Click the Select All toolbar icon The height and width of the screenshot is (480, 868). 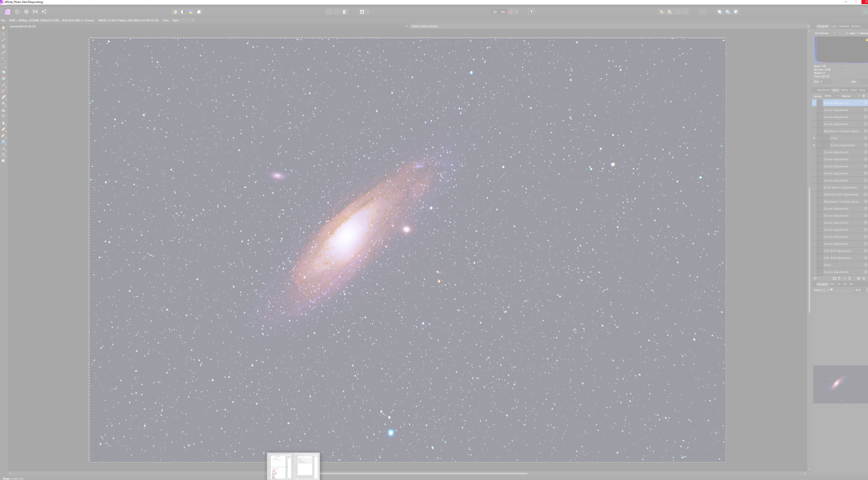click(x=329, y=12)
